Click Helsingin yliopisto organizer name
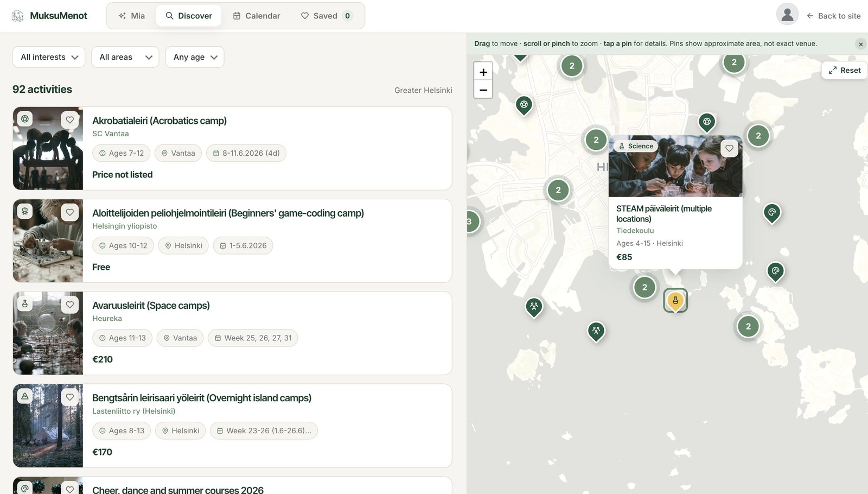Viewport: 868px width, 494px height. pos(125,226)
